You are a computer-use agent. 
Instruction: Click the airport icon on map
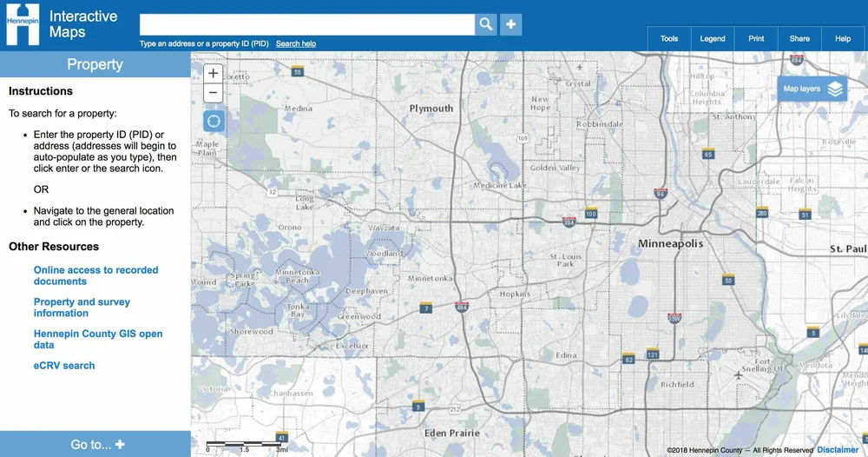tap(738, 375)
